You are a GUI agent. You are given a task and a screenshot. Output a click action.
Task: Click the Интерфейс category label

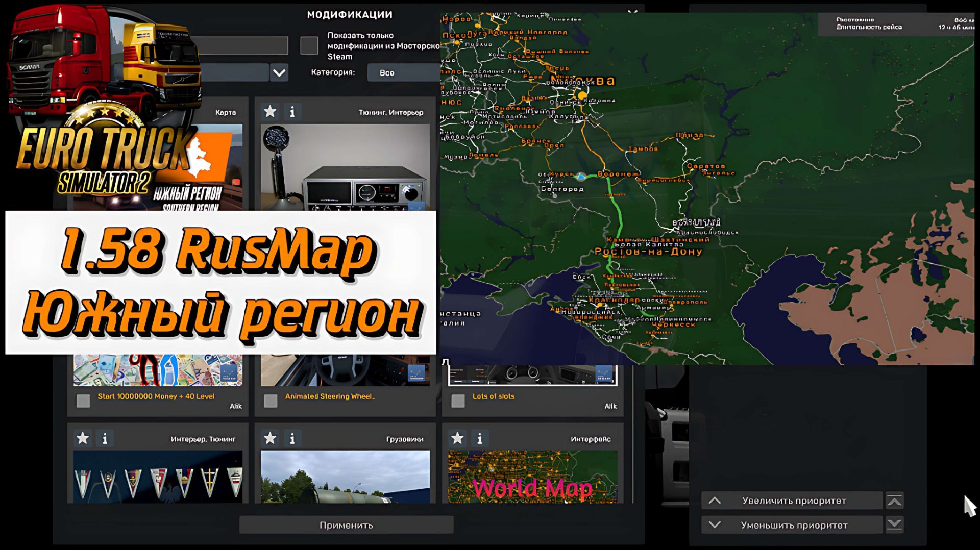(591, 439)
